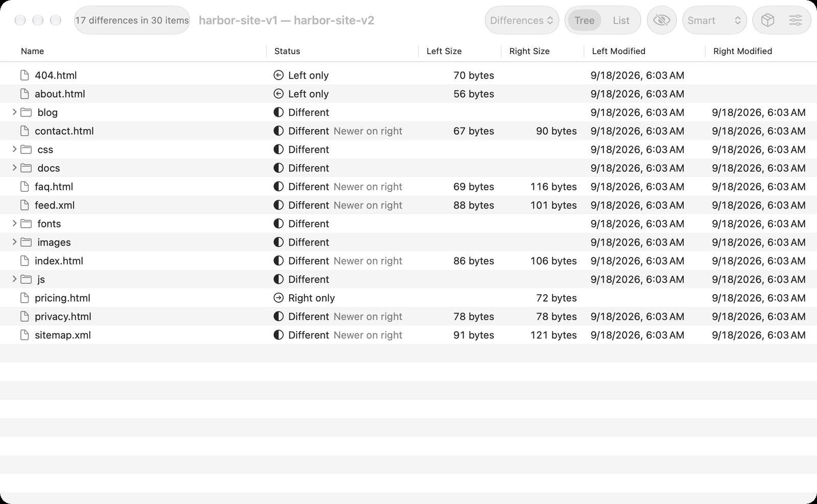Click the Right only icon for pricing.html
817x504 pixels.
278,298
